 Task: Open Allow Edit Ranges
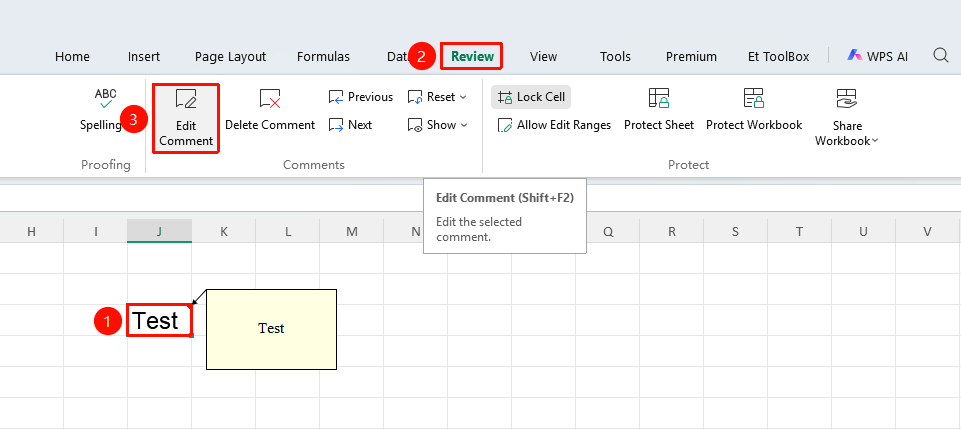554,125
